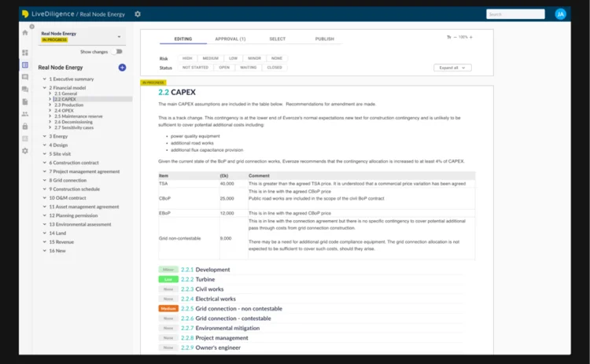Select 2.4 OPEX in the outline tree
Image resolution: width=590 pixels, height=364 pixels.
[x=64, y=111]
